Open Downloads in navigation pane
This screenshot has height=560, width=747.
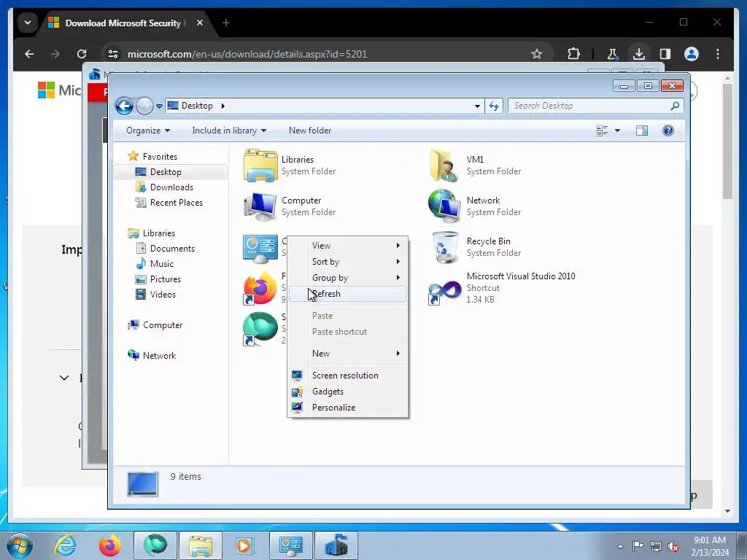(x=164, y=187)
